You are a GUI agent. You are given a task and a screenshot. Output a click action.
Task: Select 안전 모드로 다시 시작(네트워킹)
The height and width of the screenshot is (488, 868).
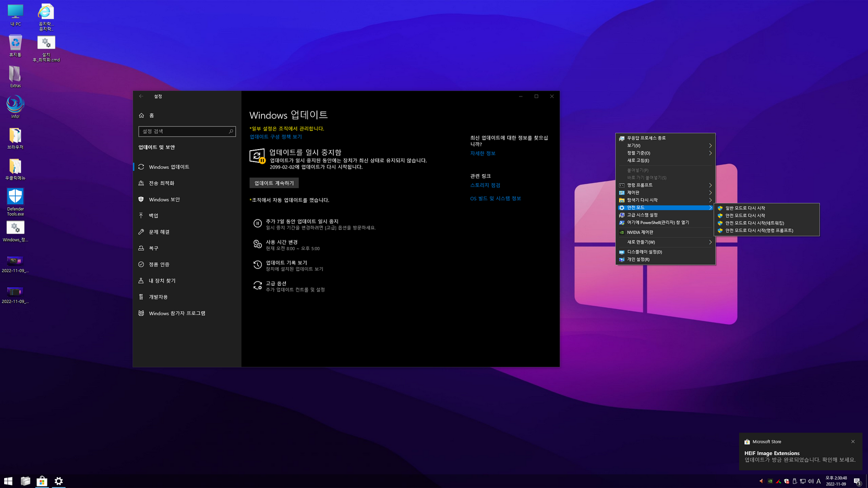coord(767,223)
